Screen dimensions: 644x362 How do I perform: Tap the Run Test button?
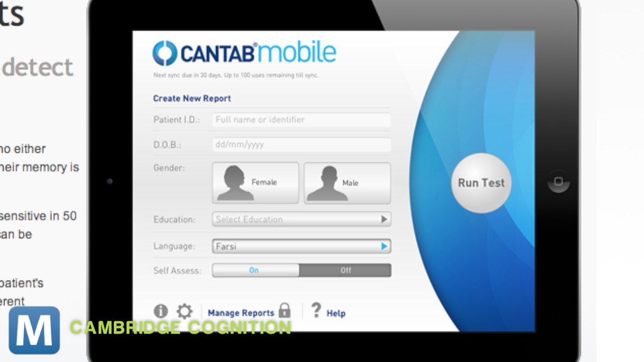[481, 183]
